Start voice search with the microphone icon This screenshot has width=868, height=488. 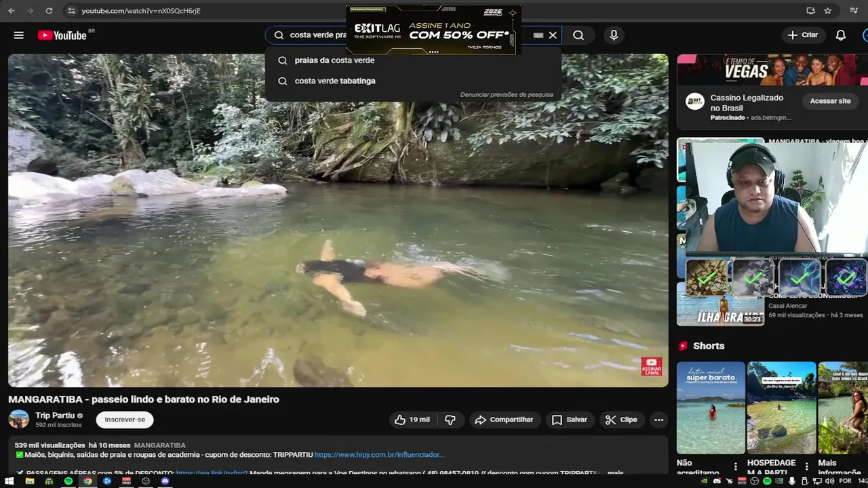pyautogui.click(x=614, y=35)
